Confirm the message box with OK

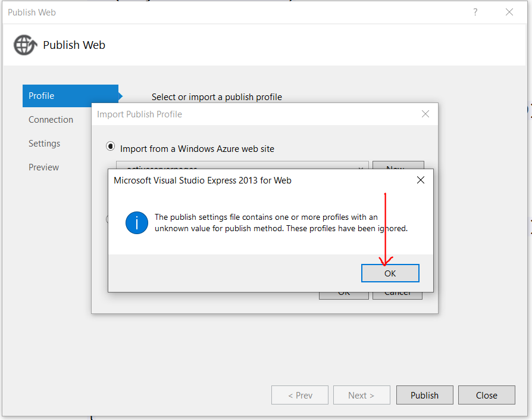click(390, 273)
